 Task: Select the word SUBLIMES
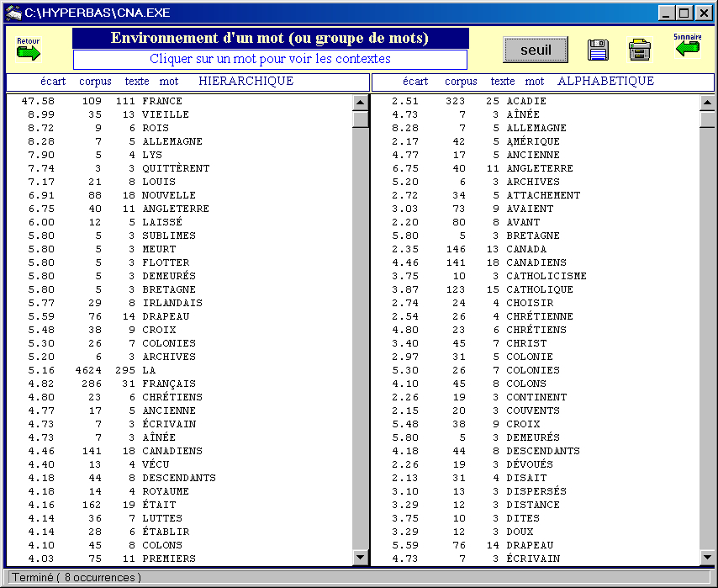click(x=169, y=236)
